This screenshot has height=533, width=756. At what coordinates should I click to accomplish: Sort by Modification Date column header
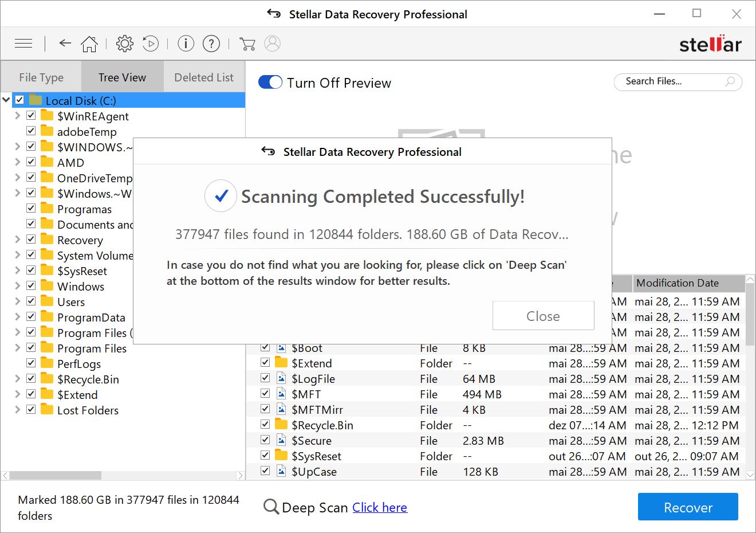click(x=689, y=283)
